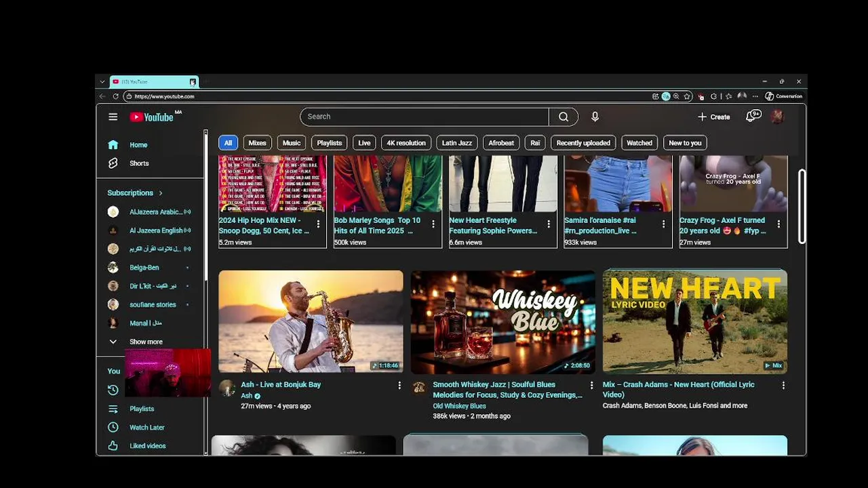
Task: Select the New to you filter chip
Action: tap(685, 143)
